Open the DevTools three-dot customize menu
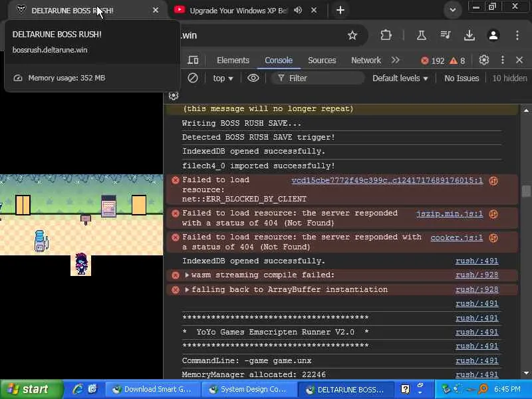This screenshot has width=532, height=399. (503, 60)
